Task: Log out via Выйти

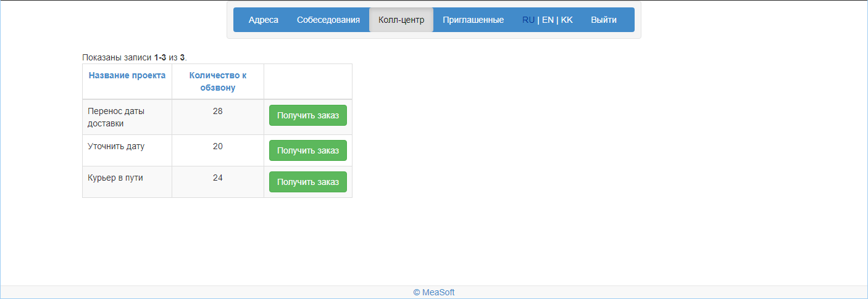Action: pyautogui.click(x=604, y=20)
